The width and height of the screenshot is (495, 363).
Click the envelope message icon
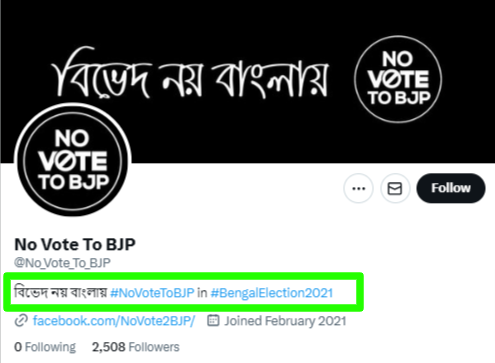(395, 188)
